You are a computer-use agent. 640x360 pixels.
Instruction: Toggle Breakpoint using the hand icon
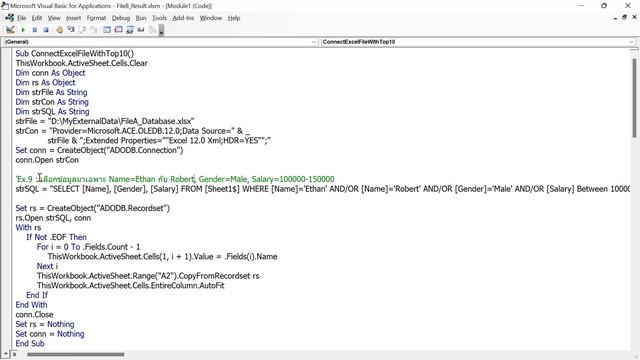(60, 30)
